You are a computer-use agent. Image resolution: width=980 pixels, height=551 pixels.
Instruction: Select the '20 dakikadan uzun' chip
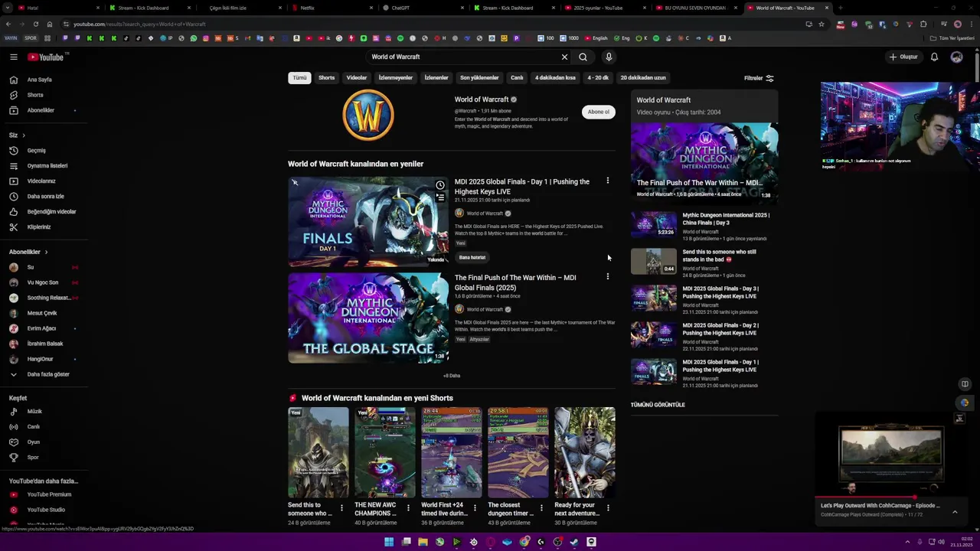point(643,77)
